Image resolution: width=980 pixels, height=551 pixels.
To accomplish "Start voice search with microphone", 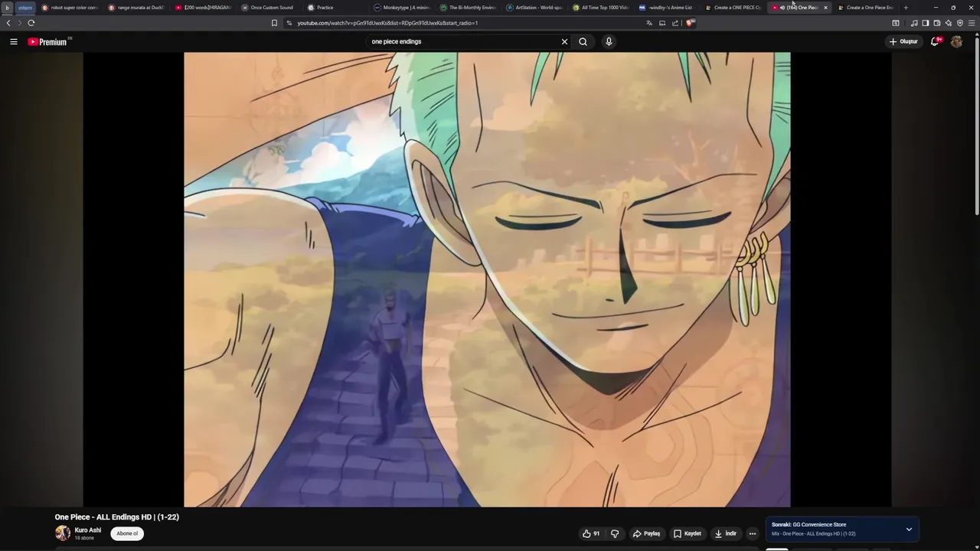I will [x=609, y=41].
